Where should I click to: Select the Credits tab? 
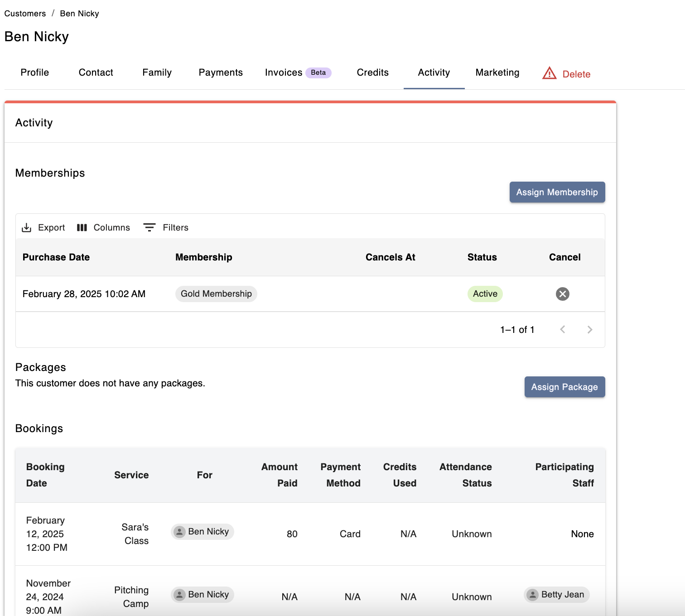point(372,72)
